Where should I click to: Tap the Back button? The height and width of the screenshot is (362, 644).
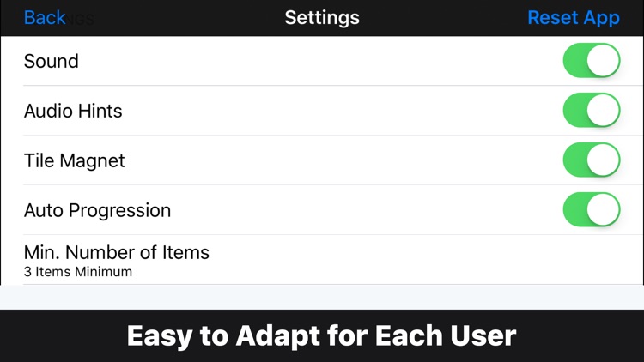click(45, 18)
